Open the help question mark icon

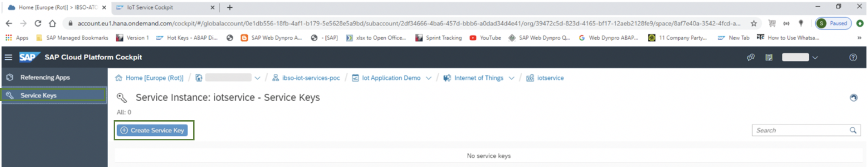click(853, 57)
